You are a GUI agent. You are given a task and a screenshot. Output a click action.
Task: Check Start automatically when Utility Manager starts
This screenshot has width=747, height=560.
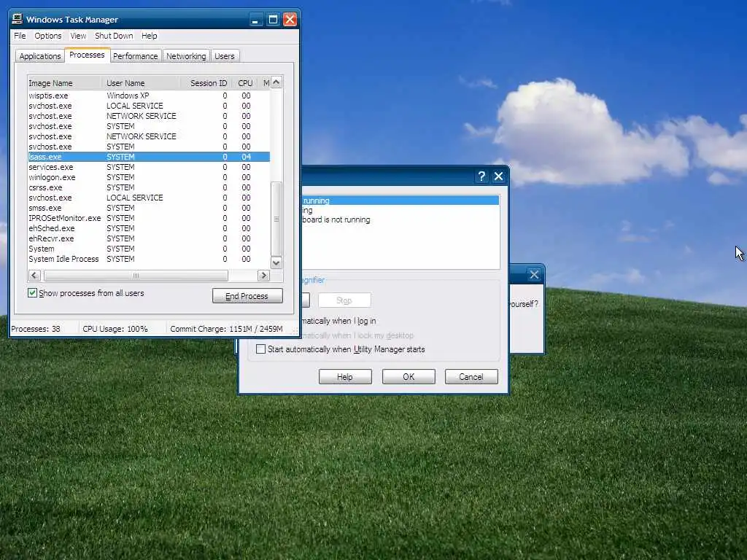pyautogui.click(x=260, y=349)
